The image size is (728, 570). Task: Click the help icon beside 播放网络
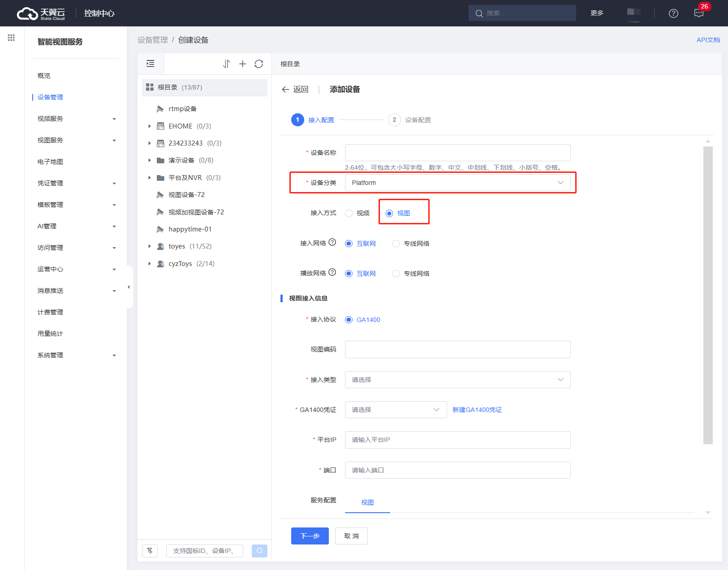(x=332, y=272)
